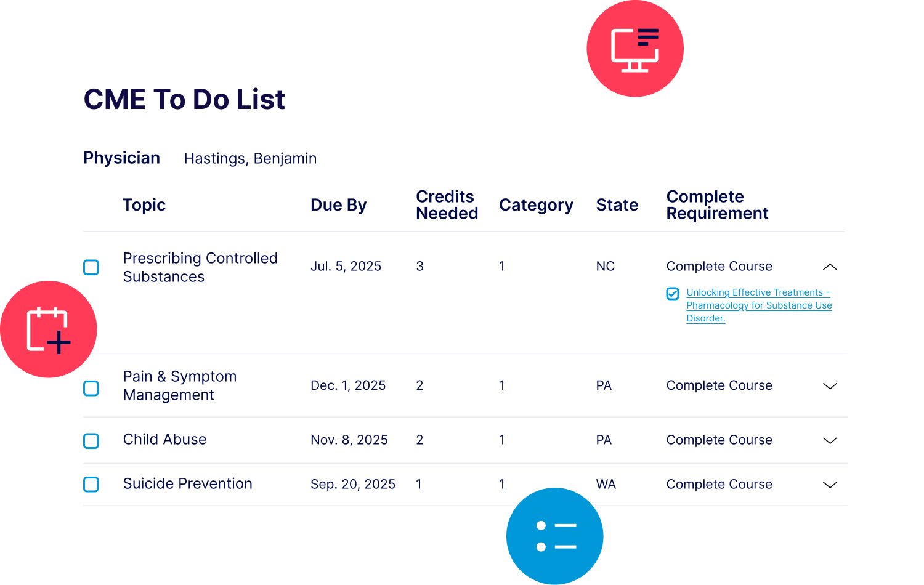The image size is (924, 585).
Task: Click the Due By column header
Action: pos(338,205)
